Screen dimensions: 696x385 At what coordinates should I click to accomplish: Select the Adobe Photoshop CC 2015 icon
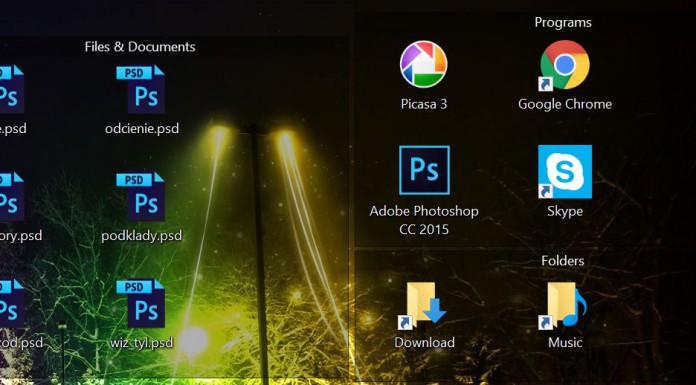coord(424,170)
